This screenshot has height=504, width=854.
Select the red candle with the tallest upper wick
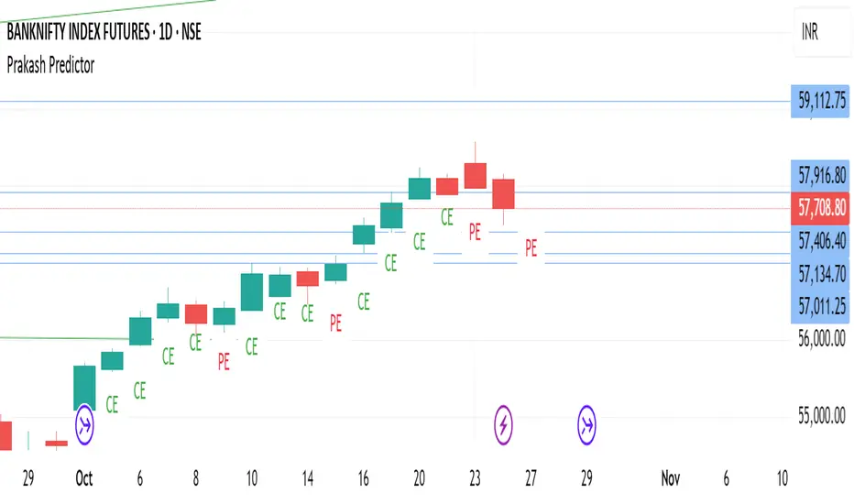(475, 175)
